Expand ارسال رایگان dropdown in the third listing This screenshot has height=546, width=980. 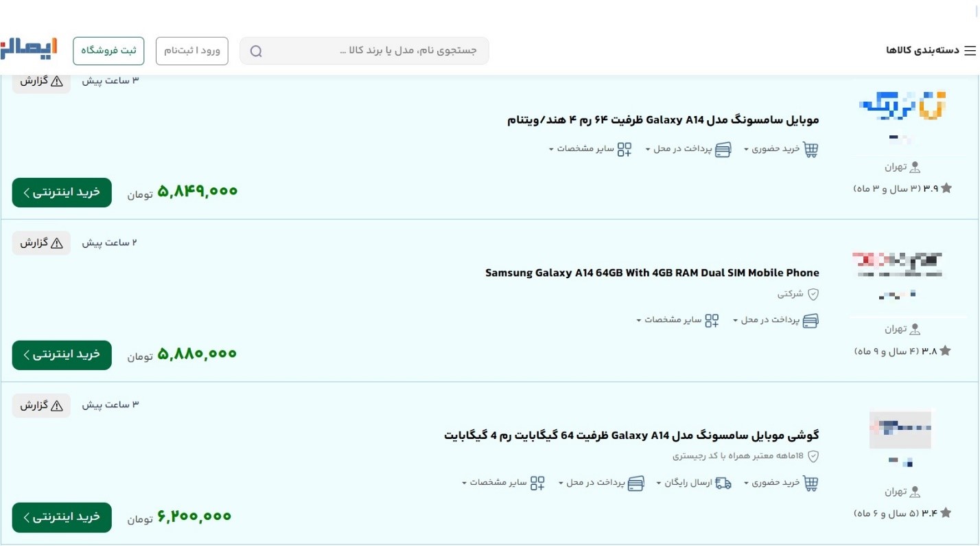pyautogui.click(x=659, y=484)
